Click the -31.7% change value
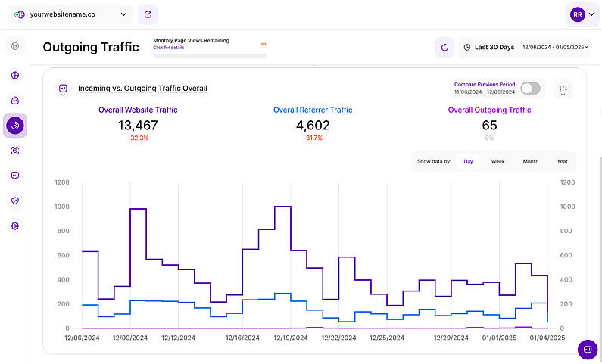 [313, 138]
